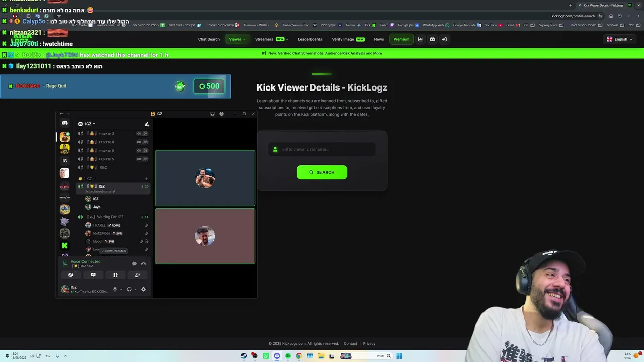Mute the Discord microphone

(x=115, y=289)
